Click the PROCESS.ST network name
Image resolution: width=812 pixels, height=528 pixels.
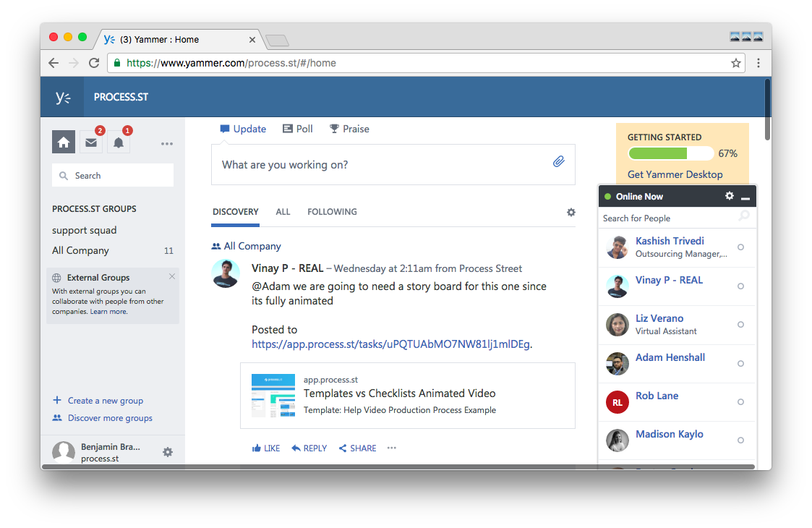coord(121,97)
